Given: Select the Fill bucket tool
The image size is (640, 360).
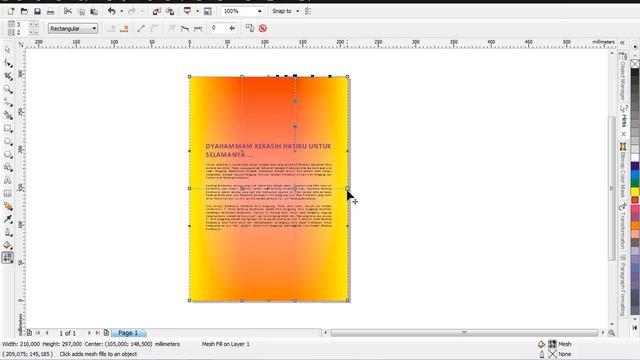Looking at the screenshot, I should 8,245.
